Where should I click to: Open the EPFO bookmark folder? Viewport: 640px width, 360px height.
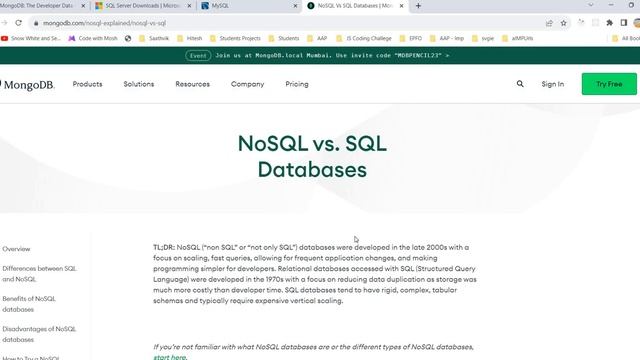(x=411, y=38)
